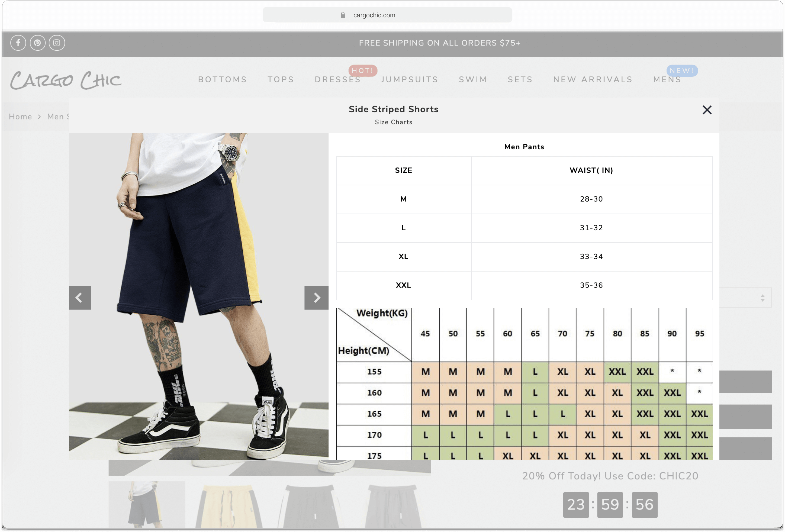
Task: Click the previous image arrow
Action: point(80,298)
